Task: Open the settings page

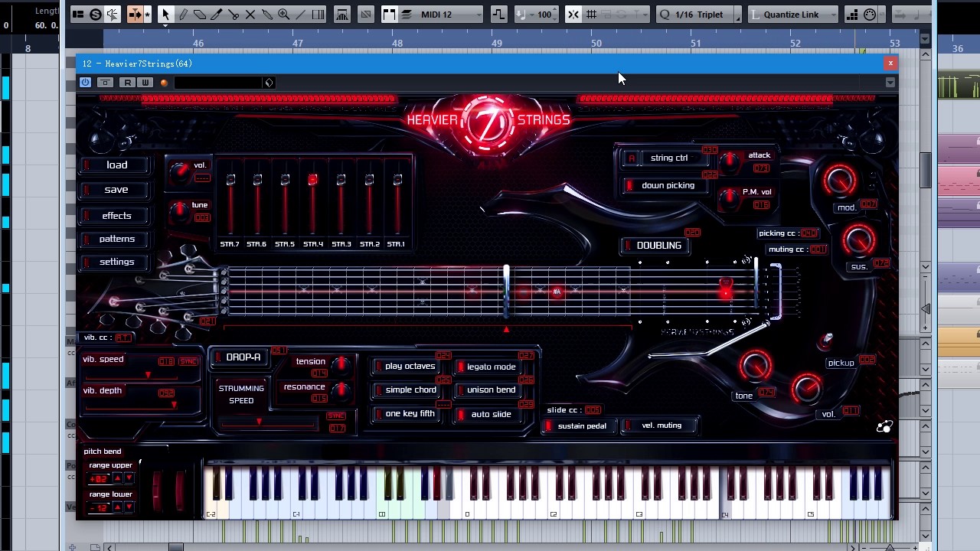Action: [x=117, y=262]
